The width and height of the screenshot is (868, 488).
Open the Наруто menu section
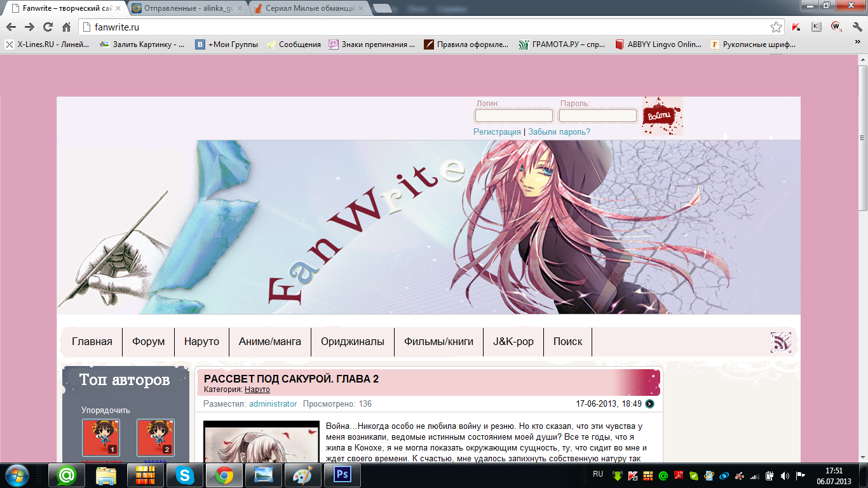(201, 342)
